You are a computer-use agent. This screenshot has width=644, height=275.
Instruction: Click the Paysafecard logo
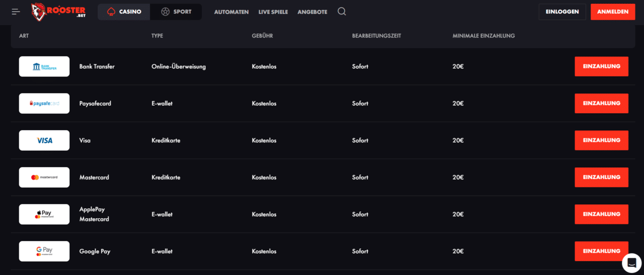pyautogui.click(x=44, y=103)
